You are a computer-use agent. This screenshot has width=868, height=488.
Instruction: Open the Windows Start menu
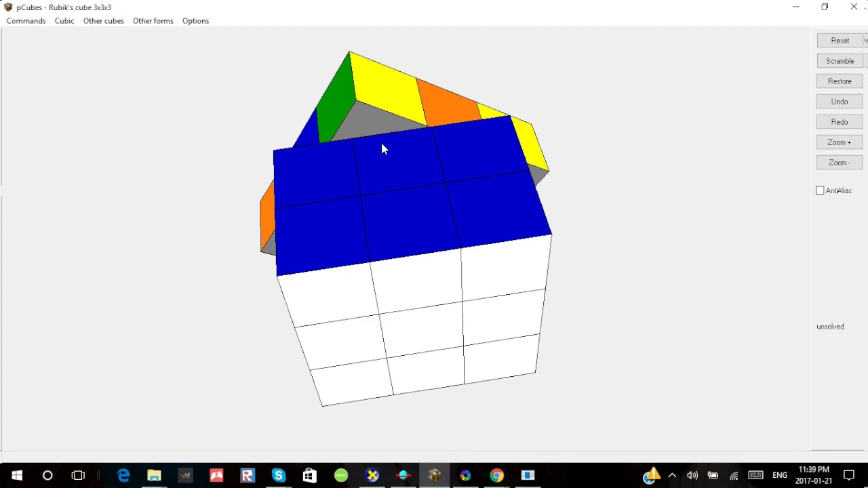(16, 475)
